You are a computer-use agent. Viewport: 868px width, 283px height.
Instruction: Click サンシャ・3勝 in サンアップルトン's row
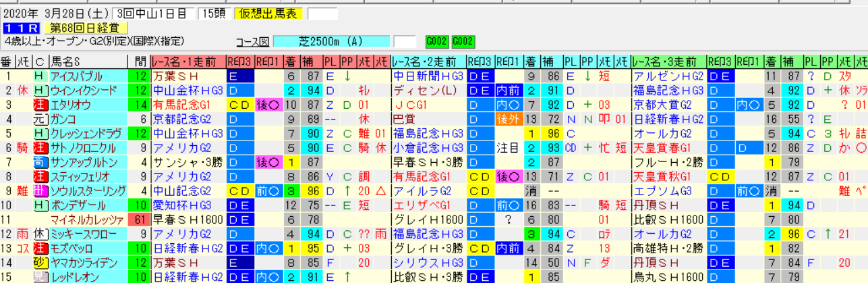(x=184, y=162)
